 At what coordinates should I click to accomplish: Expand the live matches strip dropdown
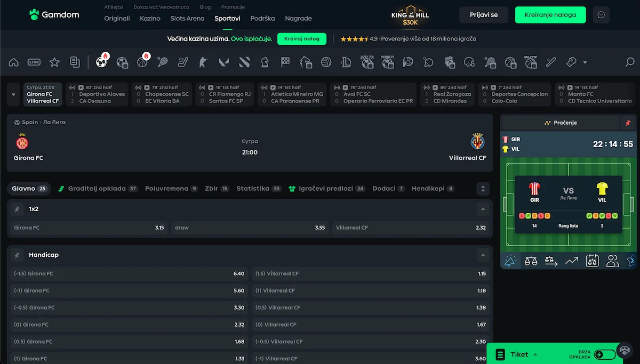click(x=13, y=94)
